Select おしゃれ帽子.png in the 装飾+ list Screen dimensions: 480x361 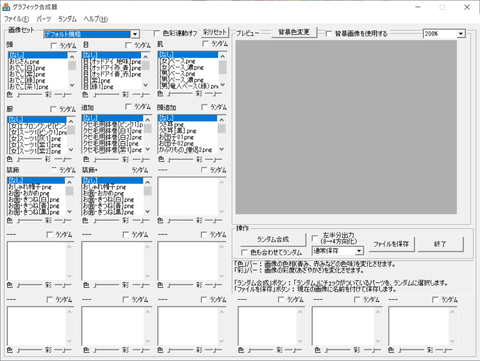[113, 187]
